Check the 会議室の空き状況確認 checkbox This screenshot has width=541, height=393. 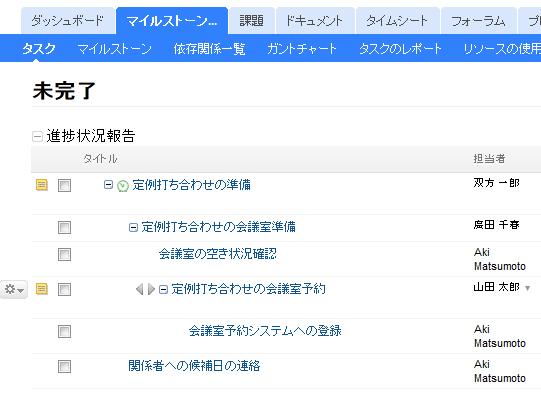tap(65, 255)
